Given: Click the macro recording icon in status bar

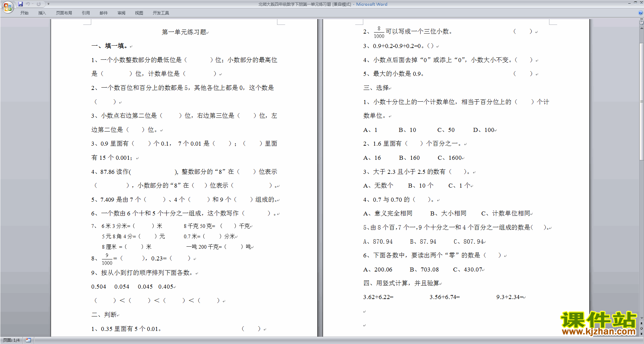Looking at the screenshot, I should [28, 340].
